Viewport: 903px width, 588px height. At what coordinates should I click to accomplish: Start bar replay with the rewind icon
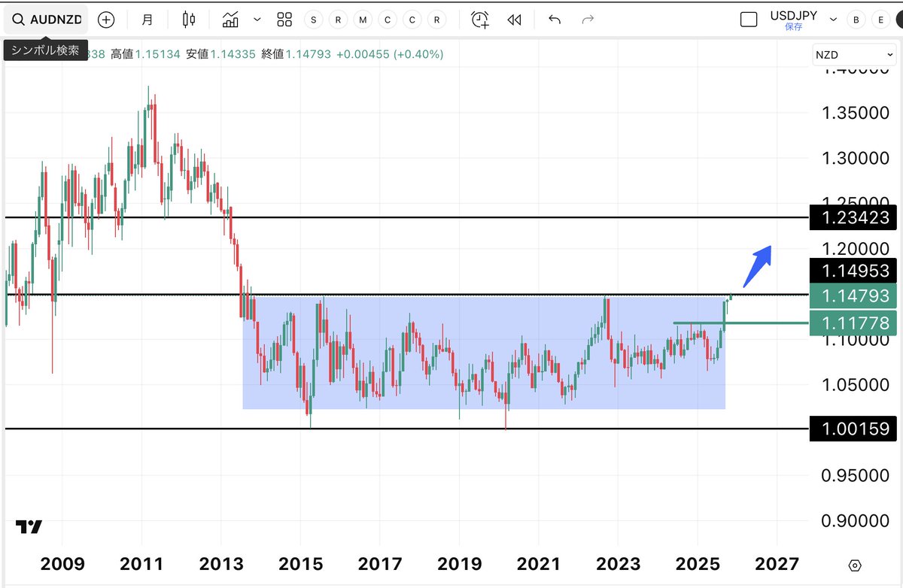click(514, 20)
